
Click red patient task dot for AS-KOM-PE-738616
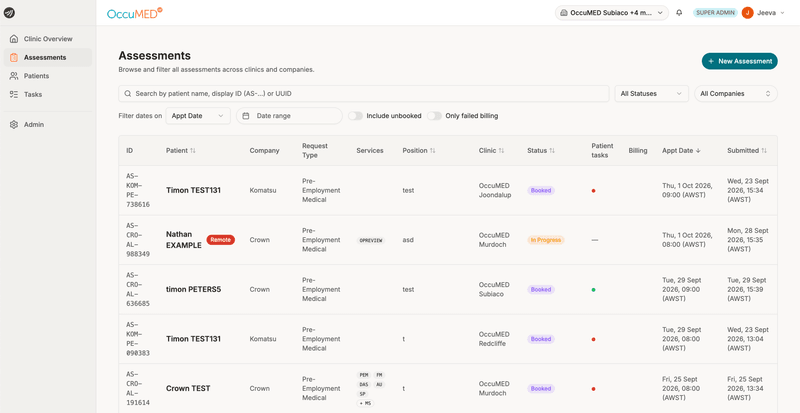pyautogui.click(x=593, y=190)
